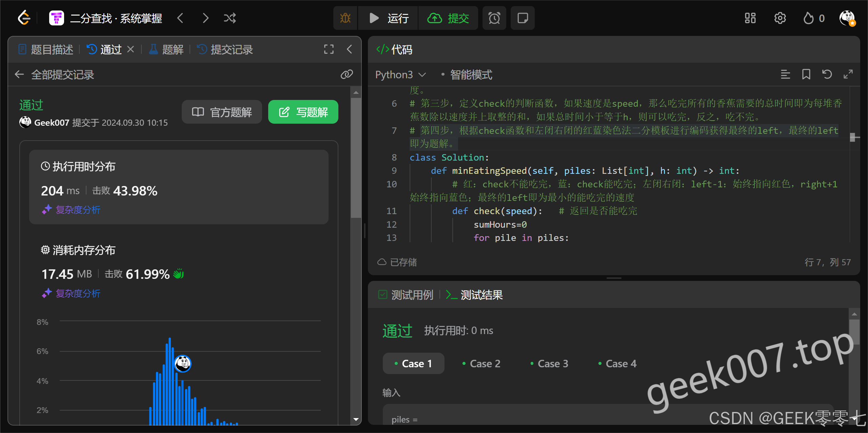Viewport: 868px width, 433px height.
Task: Pick a random problem with shuffle icon
Action: (x=230, y=18)
